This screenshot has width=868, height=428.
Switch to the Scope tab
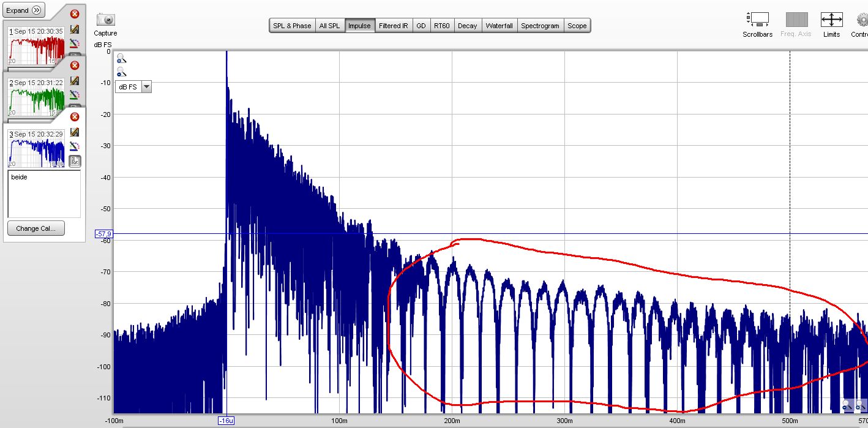(577, 26)
